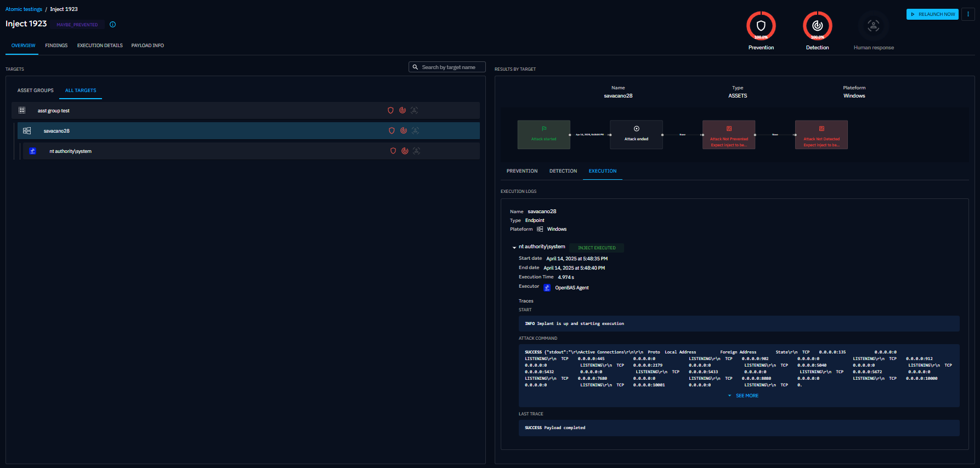This screenshot has width=980, height=468.
Task: Click the Prevention shield score circle
Action: (x=761, y=26)
